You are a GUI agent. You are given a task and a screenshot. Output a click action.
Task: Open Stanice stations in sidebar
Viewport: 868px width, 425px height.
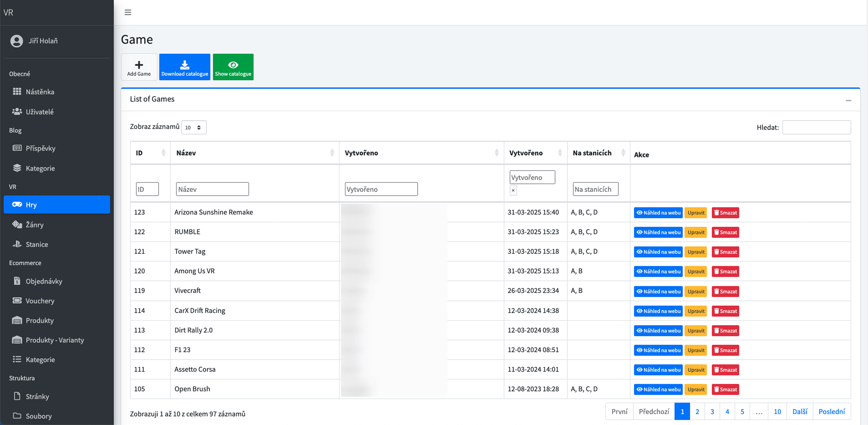click(37, 244)
